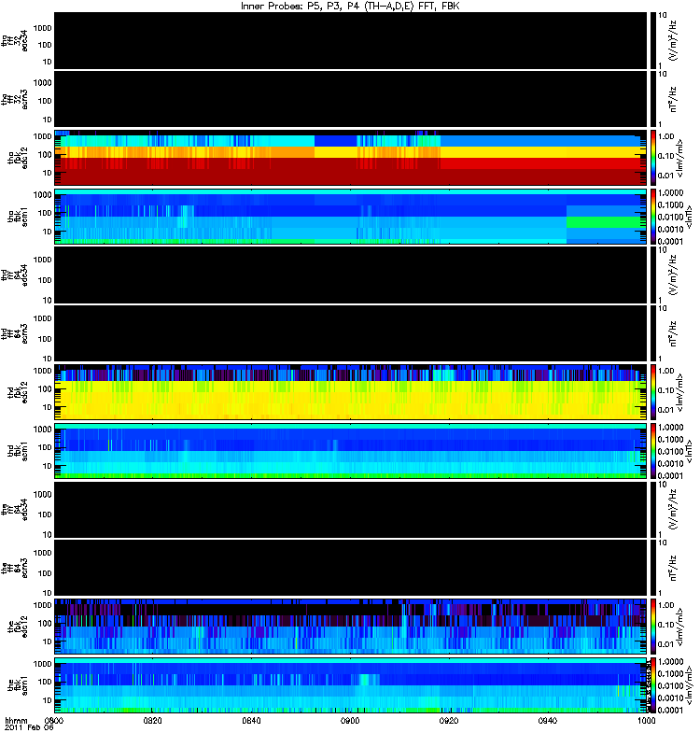
Task: Click the tha fbk edc12 red-orange spectrogram panel
Action: (x=350, y=158)
